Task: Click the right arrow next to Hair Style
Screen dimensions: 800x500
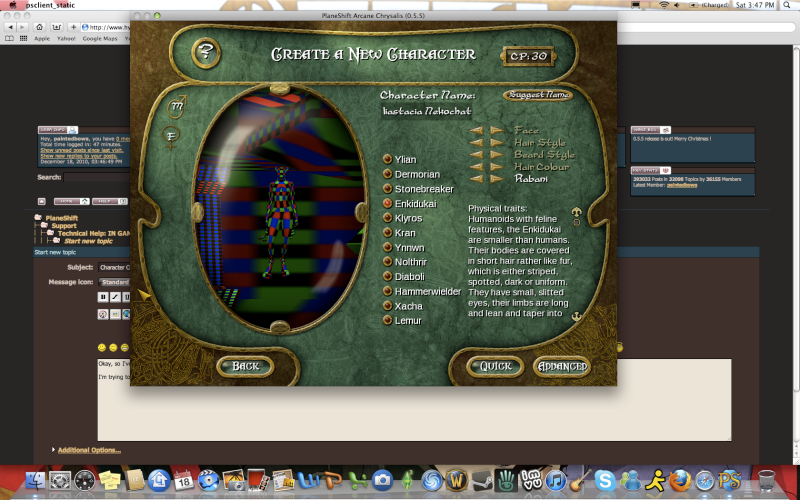Action: [496, 142]
